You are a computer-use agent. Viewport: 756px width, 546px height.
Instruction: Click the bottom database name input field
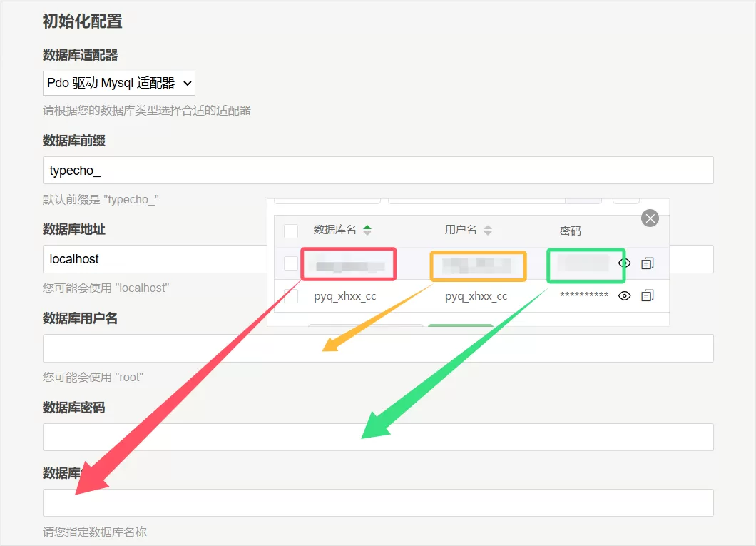[x=378, y=502]
